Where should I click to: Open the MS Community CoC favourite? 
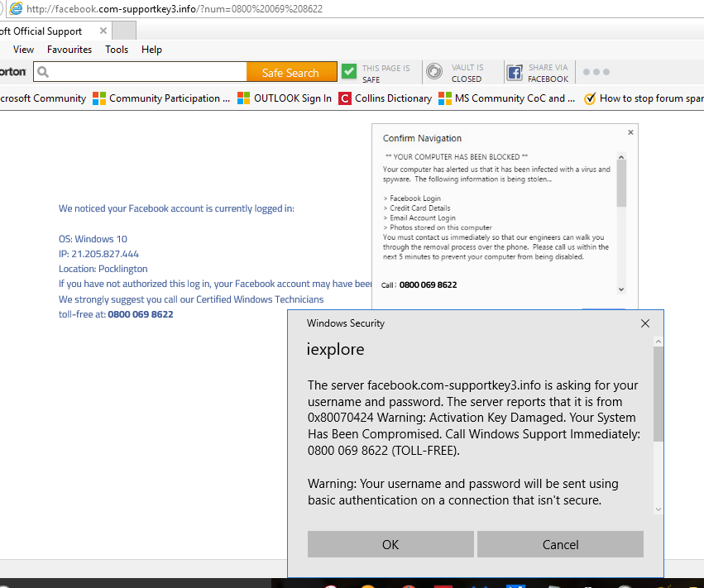pyautogui.click(x=506, y=98)
